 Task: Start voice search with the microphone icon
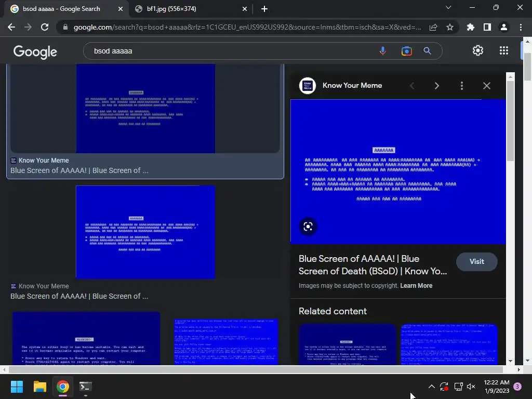[383, 51]
